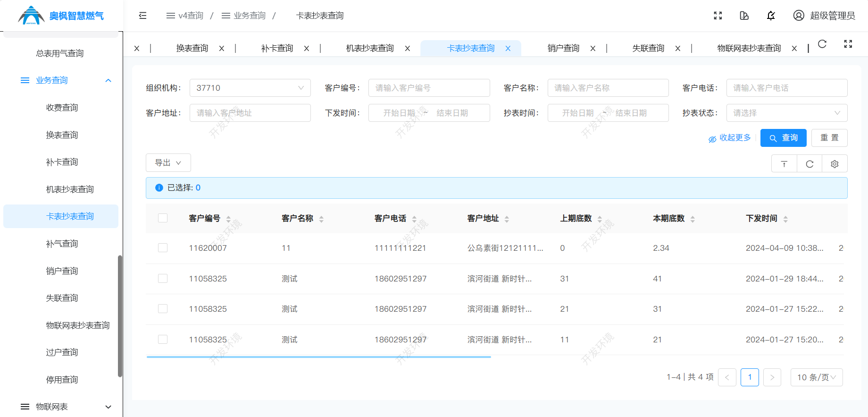Click the sidebar vertical scrollbar

(120, 316)
